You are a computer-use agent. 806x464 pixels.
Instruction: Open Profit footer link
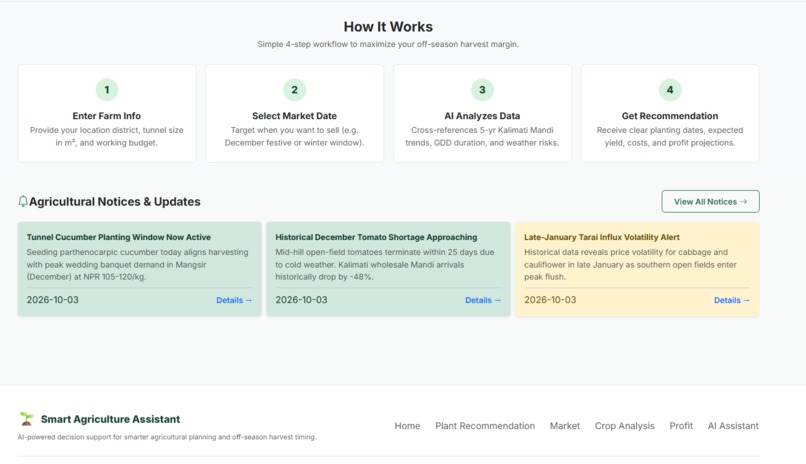click(x=681, y=426)
